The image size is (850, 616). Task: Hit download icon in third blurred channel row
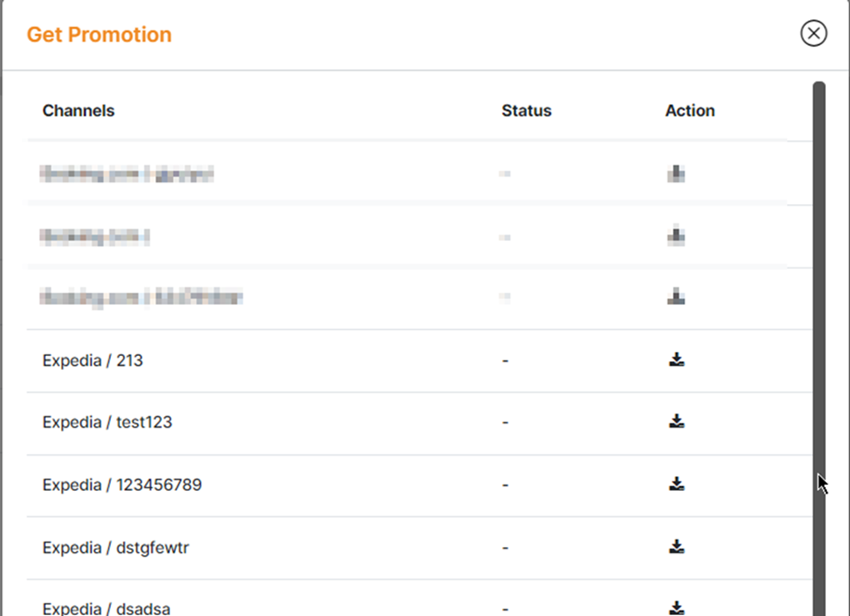(x=676, y=297)
